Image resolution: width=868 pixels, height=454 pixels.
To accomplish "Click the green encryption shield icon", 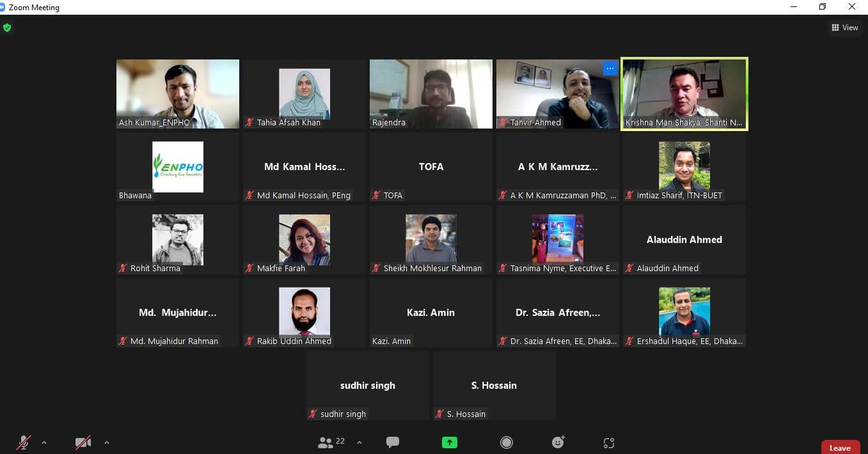I will pyautogui.click(x=7, y=27).
